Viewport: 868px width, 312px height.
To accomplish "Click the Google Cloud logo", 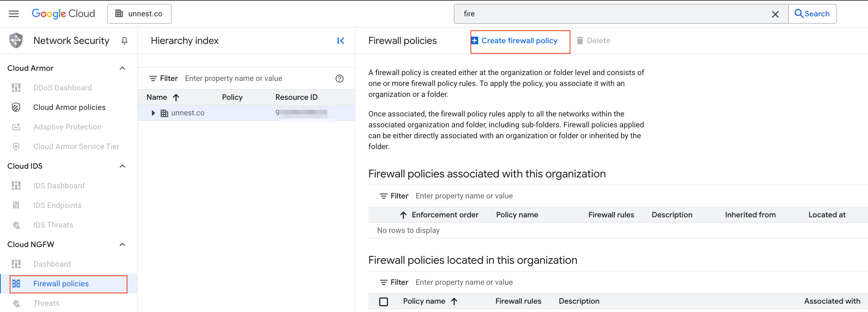I will click(63, 14).
